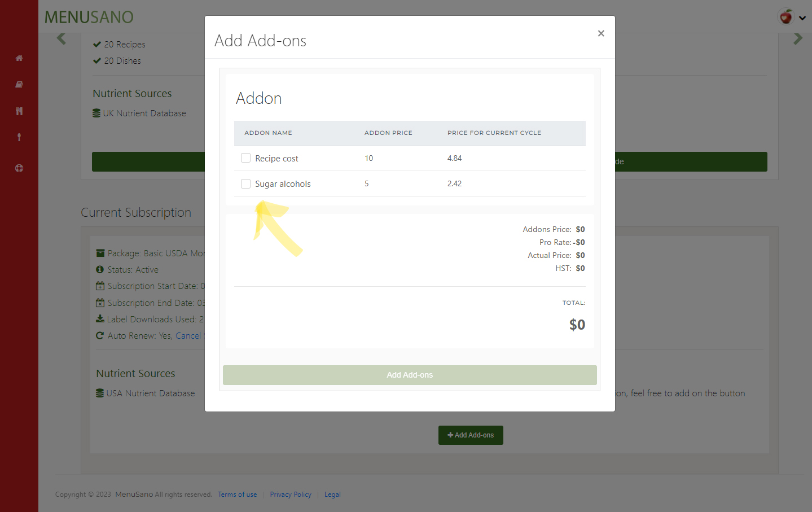Open the lifebuoy support sidebar icon
The height and width of the screenshot is (512, 812).
(19, 168)
